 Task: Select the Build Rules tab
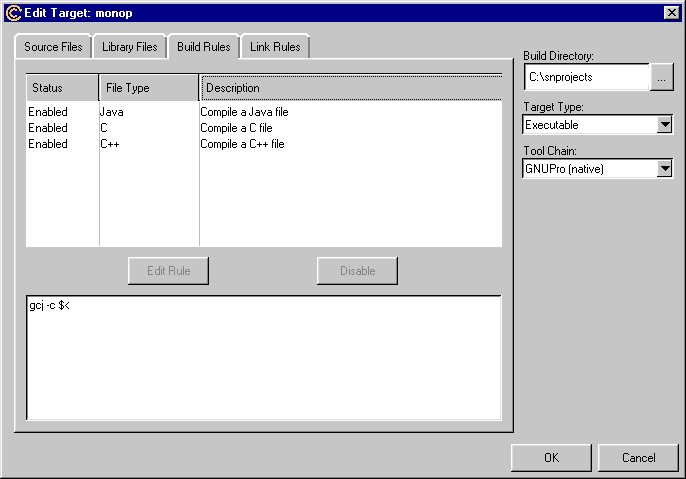pos(204,46)
